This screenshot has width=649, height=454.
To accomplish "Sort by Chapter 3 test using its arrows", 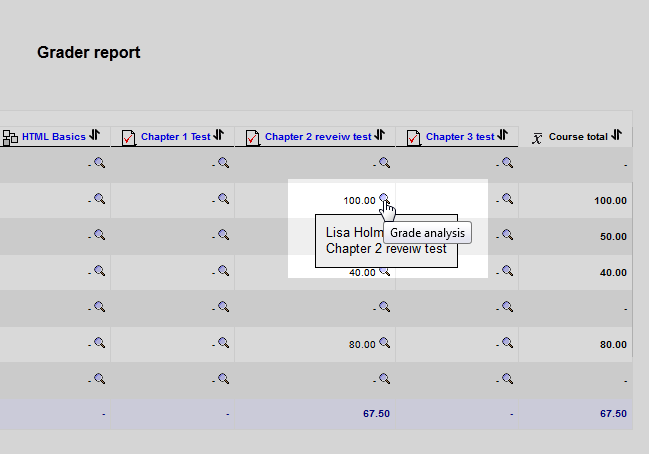I will coord(503,135).
